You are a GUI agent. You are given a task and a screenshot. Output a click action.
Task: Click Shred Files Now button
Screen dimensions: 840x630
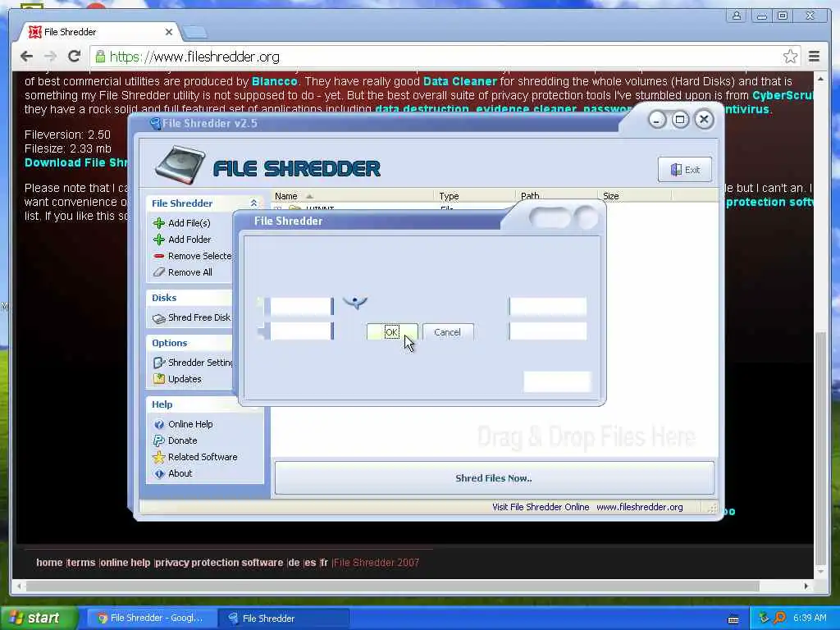tap(494, 478)
